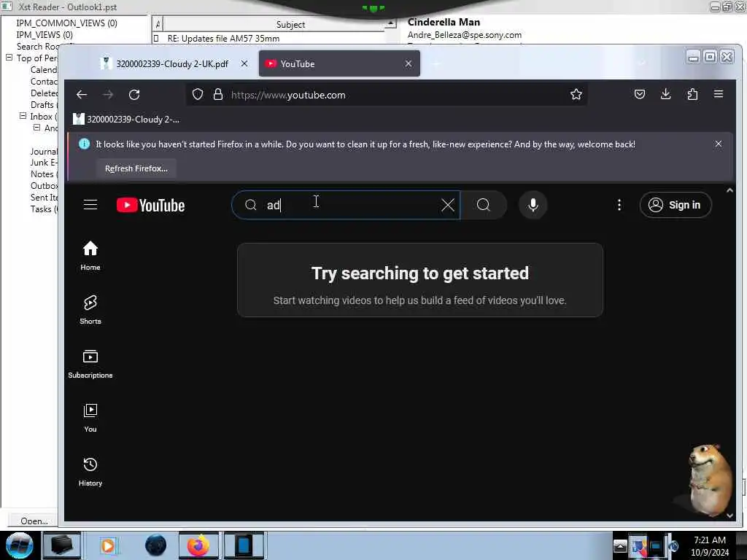Click the YouTube Sign in button
Image resolution: width=747 pixels, height=560 pixels.
(x=675, y=205)
